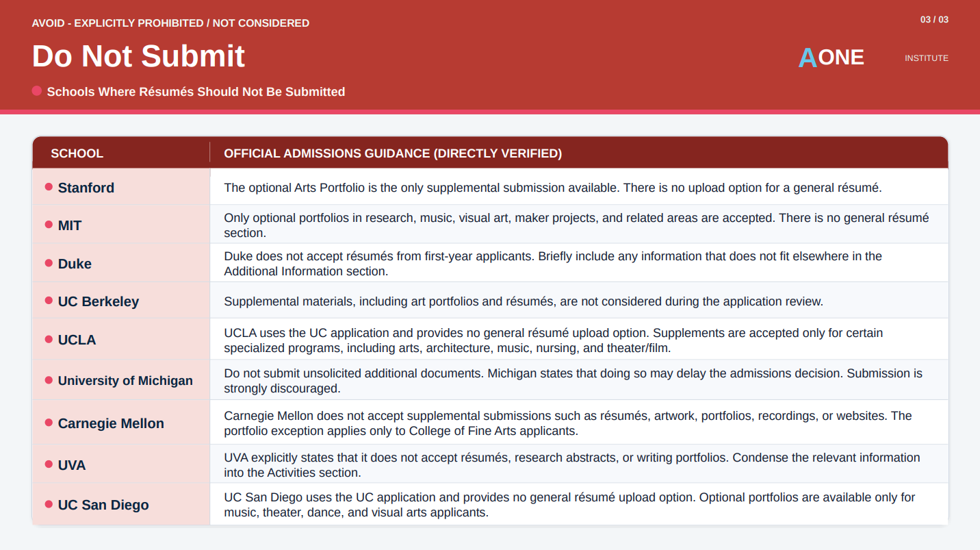980x550 pixels.
Task: Click the red bullet beside Stanford
Action: (49, 187)
